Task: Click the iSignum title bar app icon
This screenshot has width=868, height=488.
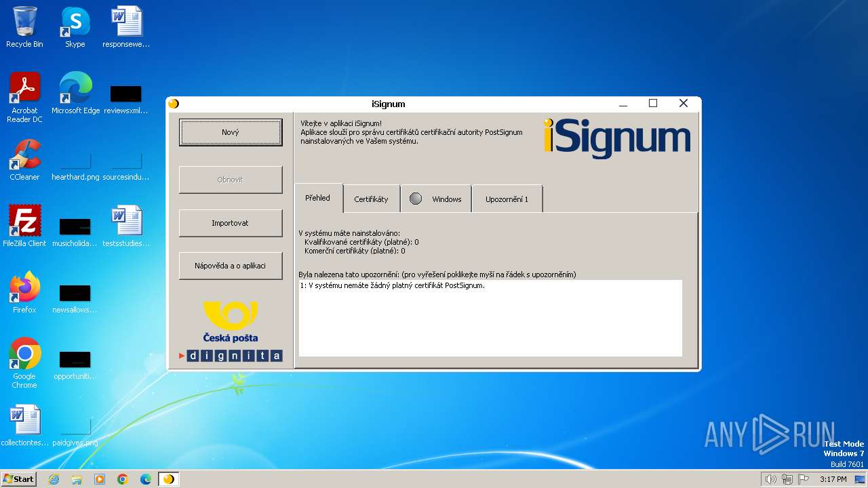Action: [x=174, y=104]
